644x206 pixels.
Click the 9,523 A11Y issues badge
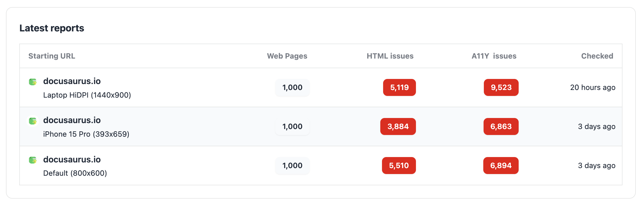coord(501,87)
